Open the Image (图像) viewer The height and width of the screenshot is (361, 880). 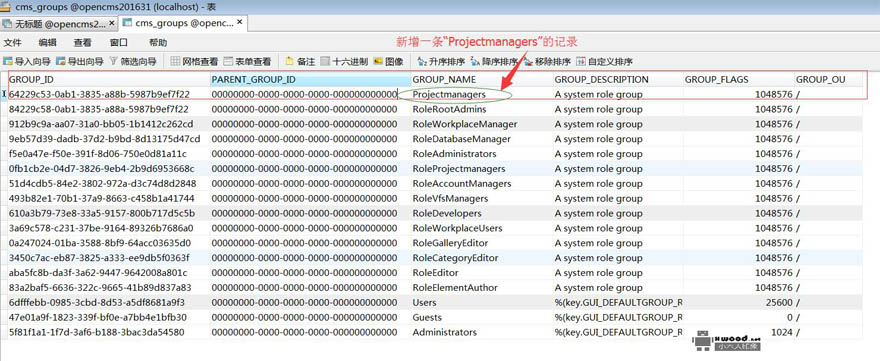click(388, 62)
